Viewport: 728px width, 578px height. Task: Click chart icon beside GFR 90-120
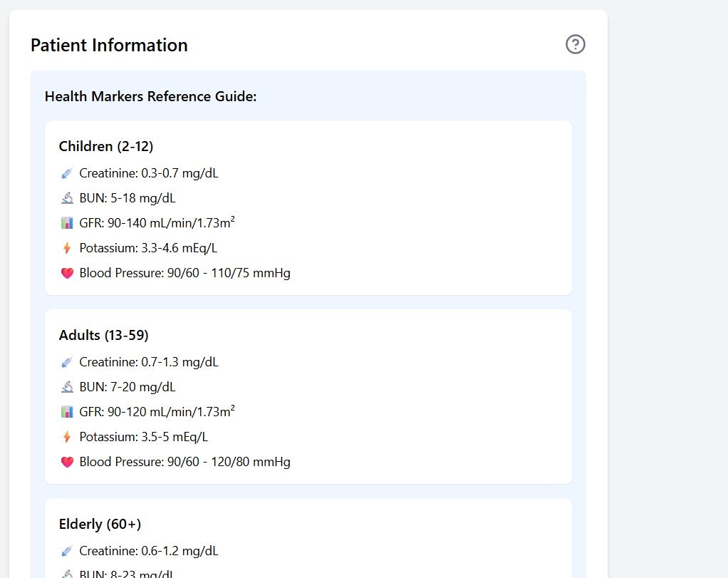(x=67, y=412)
